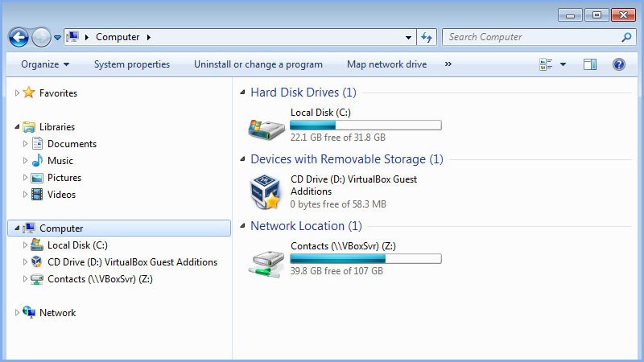Toggle the preview pane

click(590, 64)
